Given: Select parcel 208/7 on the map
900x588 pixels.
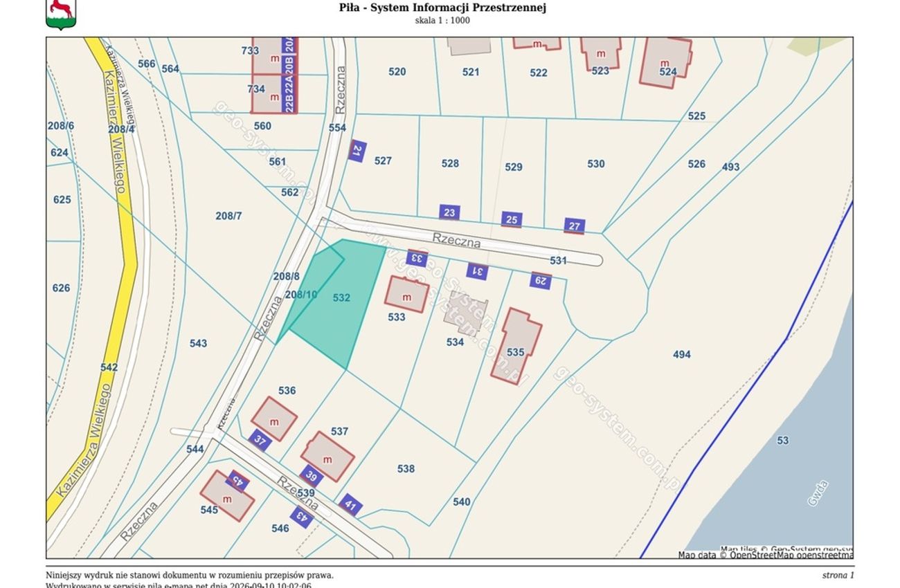Looking at the screenshot, I should 228,216.
